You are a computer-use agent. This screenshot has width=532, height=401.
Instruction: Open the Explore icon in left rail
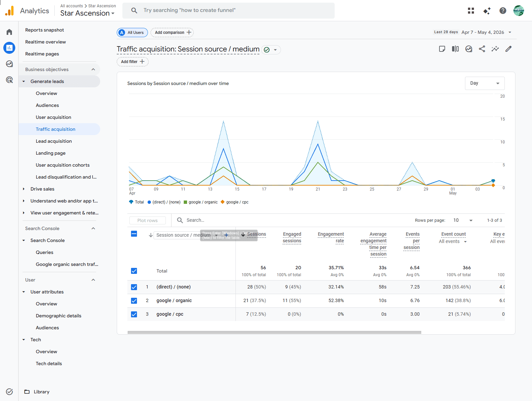click(x=9, y=64)
